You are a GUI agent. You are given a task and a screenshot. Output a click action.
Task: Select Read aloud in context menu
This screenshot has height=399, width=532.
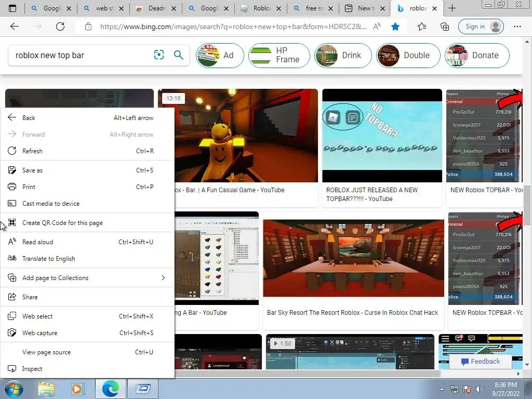[x=87, y=242]
